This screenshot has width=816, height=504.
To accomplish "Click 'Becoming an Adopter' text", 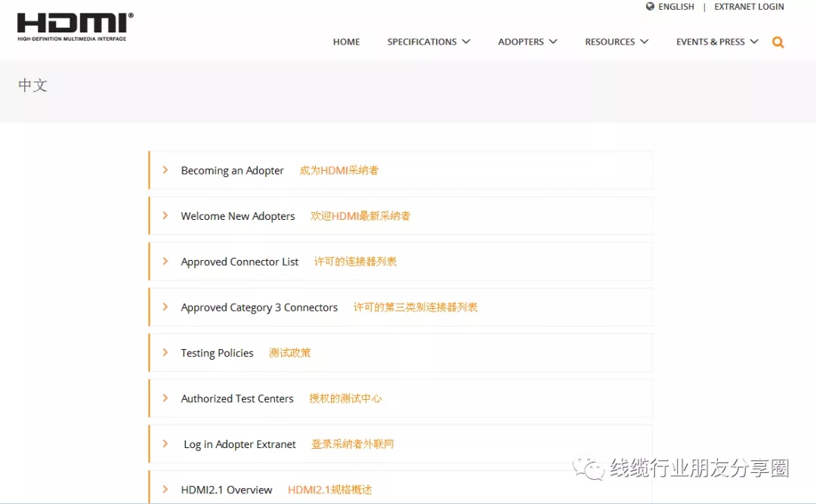I will [x=232, y=170].
